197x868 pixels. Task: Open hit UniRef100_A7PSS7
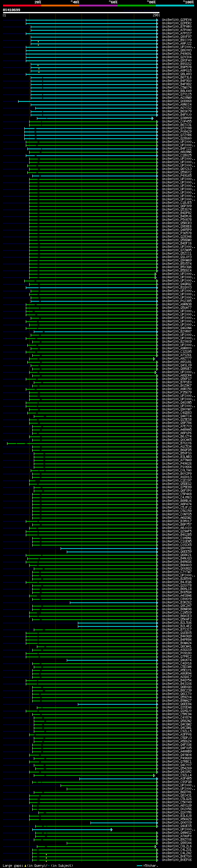tap(177, 33)
